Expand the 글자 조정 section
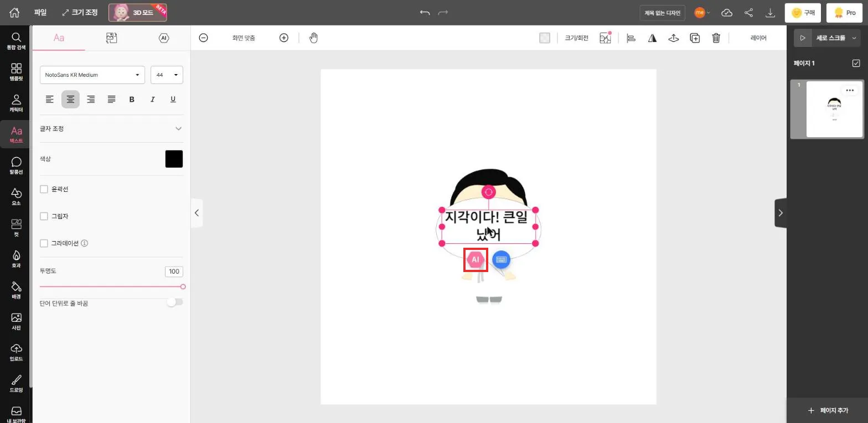868x423 pixels. pyautogui.click(x=111, y=128)
